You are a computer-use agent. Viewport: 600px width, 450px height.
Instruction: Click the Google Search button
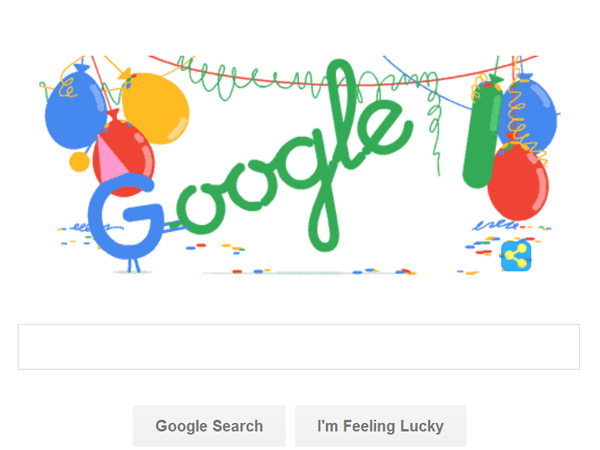click(209, 426)
